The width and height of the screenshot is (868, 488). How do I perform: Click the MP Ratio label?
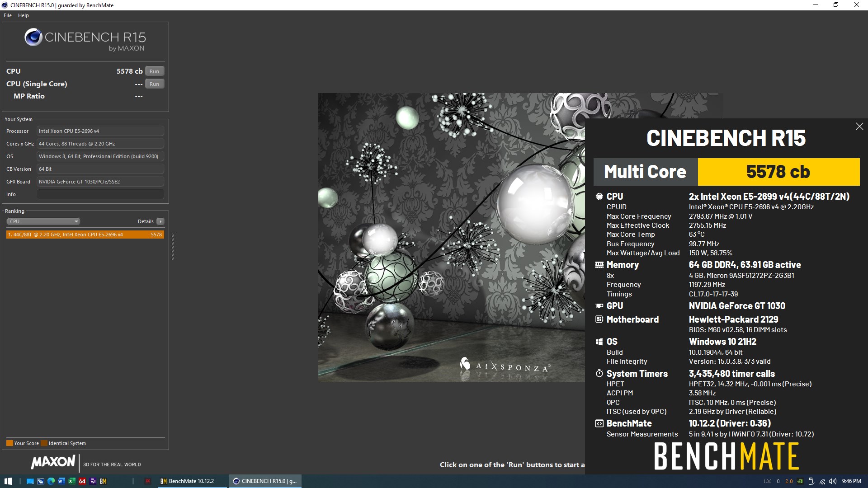(x=29, y=96)
